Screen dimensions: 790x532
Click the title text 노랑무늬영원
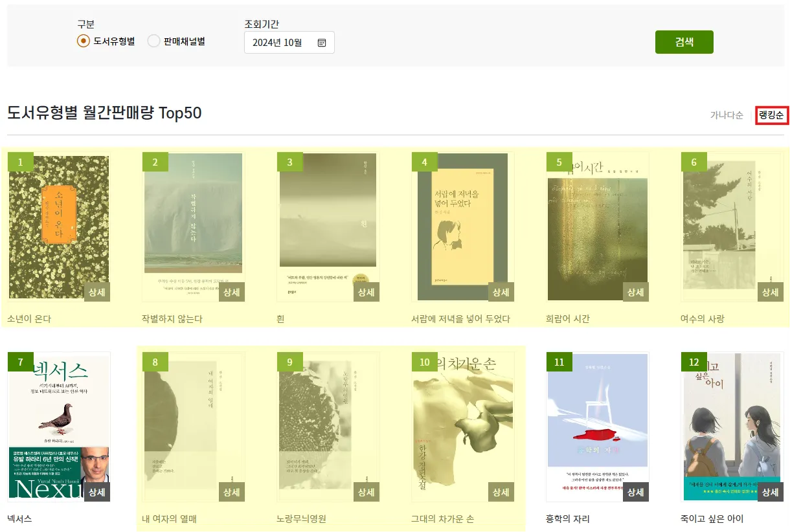[x=302, y=519]
